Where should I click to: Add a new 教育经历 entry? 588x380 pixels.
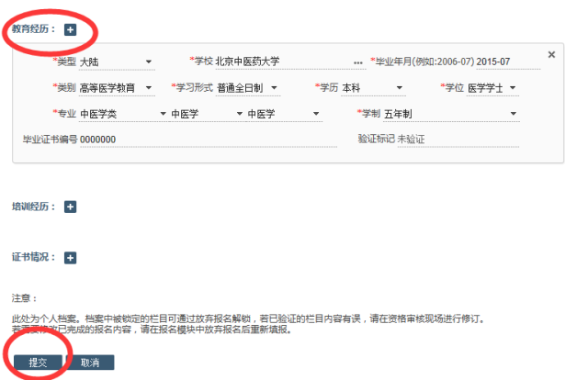pyautogui.click(x=70, y=29)
